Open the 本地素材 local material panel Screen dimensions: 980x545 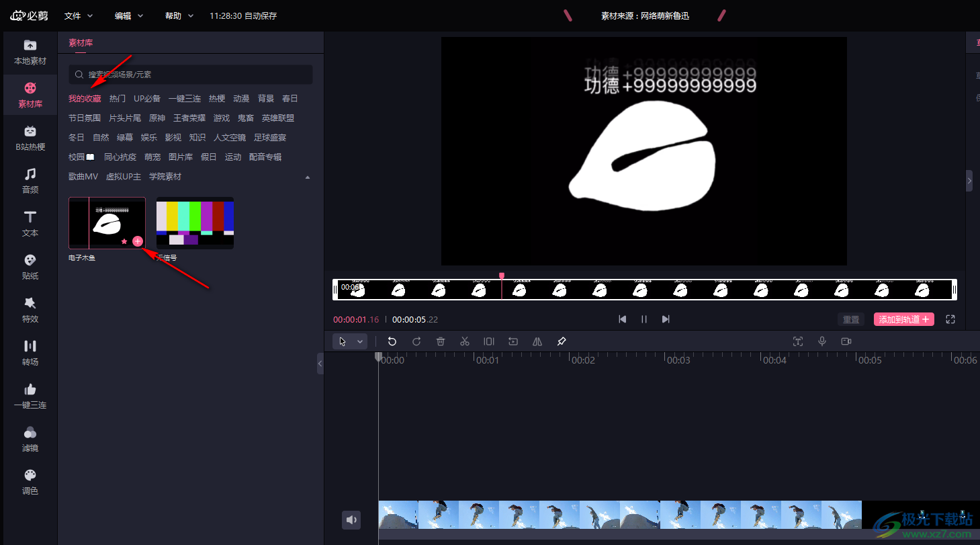pyautogui.click(x=30, y=52)
